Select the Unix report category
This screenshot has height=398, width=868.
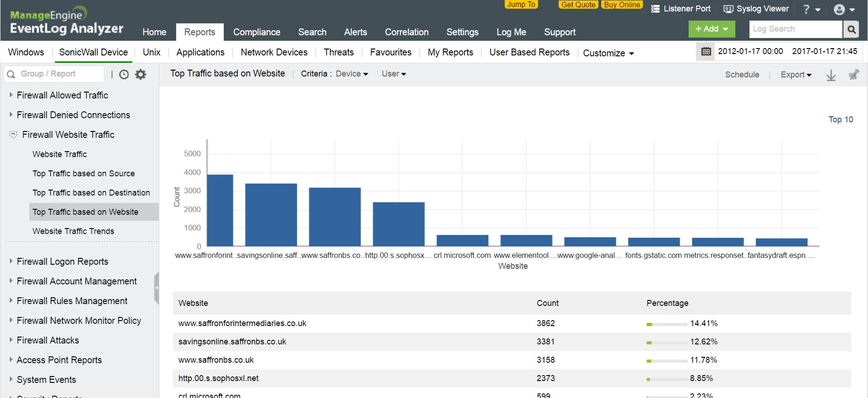click(151, 52)
